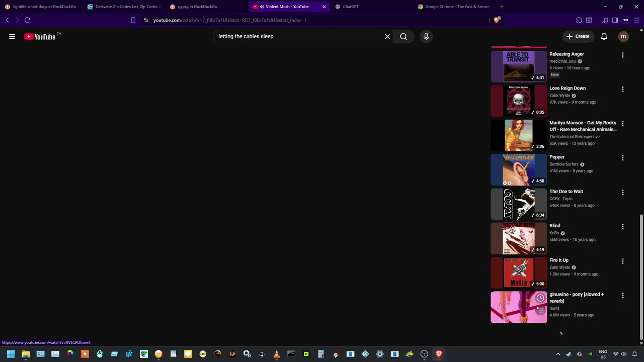Toggle the browser sidebar panel icon
This screenshot has height=362, width=644.
pyautogui.click(x=615, y=20)
